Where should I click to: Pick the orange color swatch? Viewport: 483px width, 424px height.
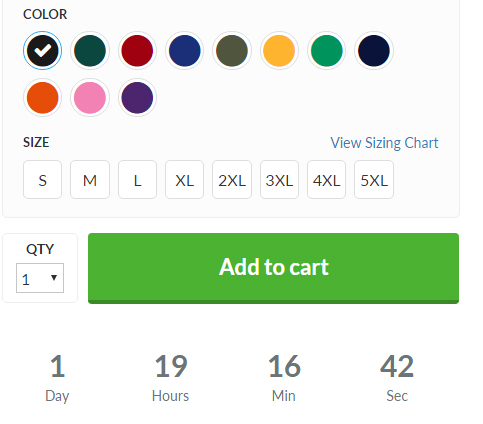click(42, 98)
